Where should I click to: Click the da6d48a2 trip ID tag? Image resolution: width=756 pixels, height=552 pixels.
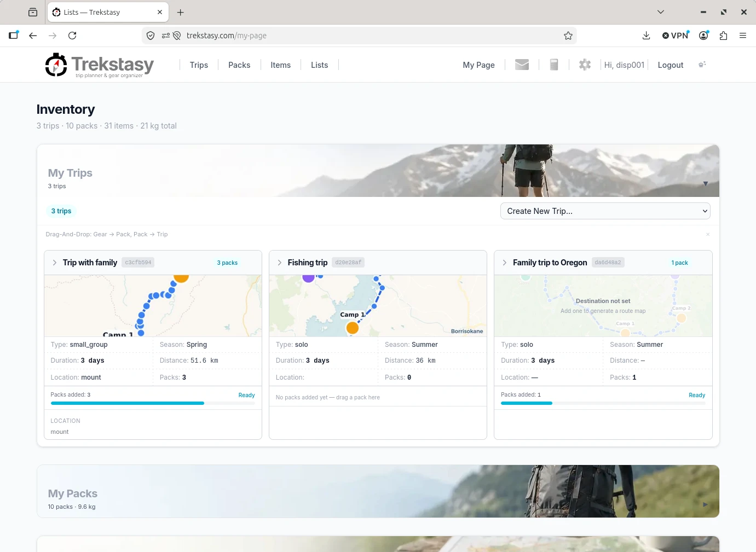click(608, 263)
